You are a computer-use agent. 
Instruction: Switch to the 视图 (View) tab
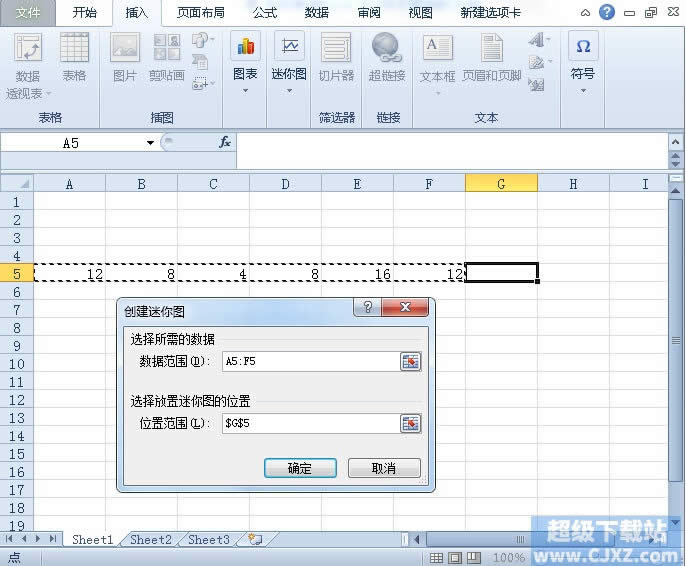point(420,13)
